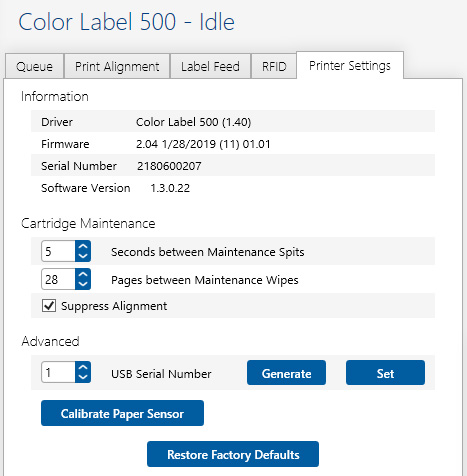Decrement the USB Serial Number spinner
467x476 pixels.
point(83,377)
